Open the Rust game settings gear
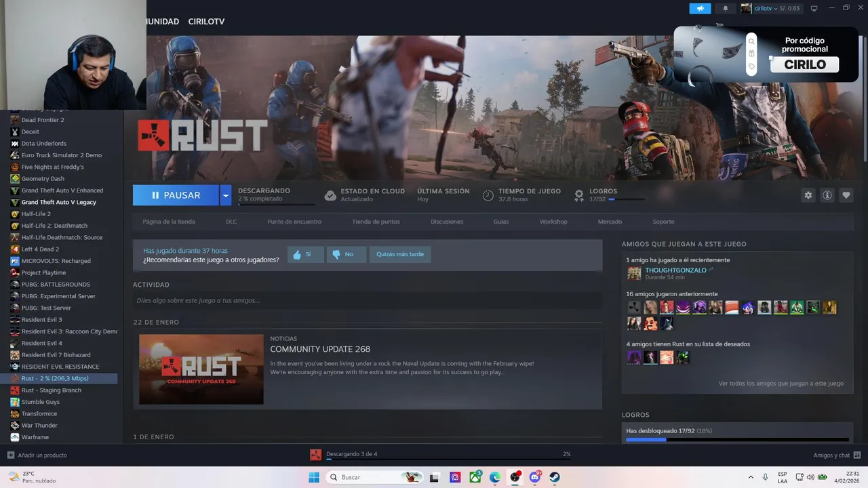 pyautogui.click(x=808, y=195)
